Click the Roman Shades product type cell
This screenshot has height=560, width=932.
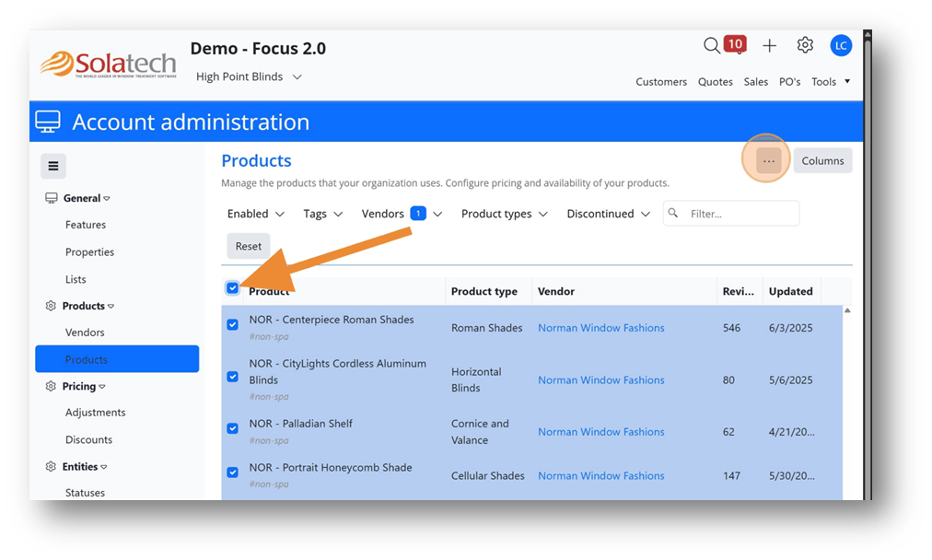click(x=487, y=328)
